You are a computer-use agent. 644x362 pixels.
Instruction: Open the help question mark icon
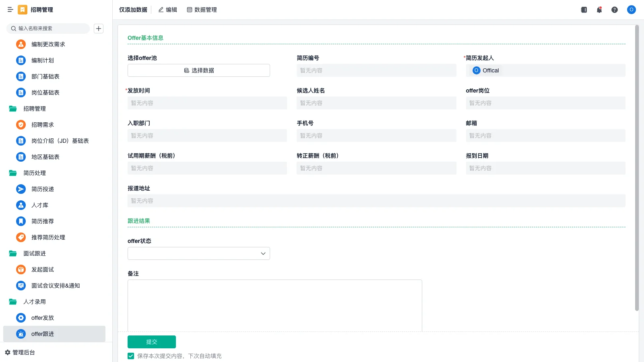coord(615,10)
